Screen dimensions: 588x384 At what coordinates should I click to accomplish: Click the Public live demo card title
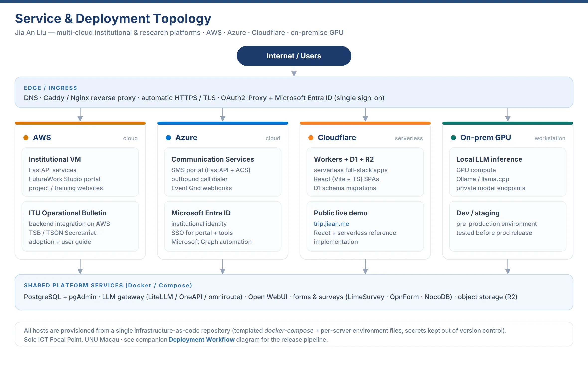[341, 213]
